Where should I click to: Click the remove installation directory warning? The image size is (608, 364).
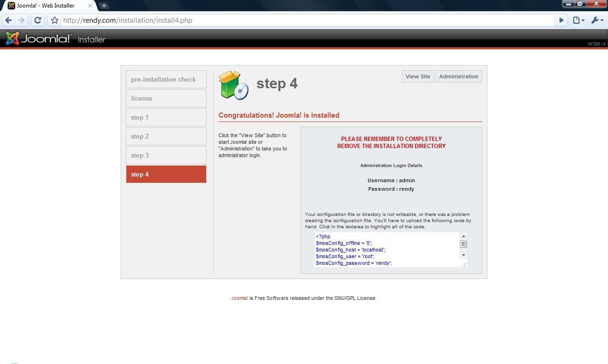pos(391,142)
